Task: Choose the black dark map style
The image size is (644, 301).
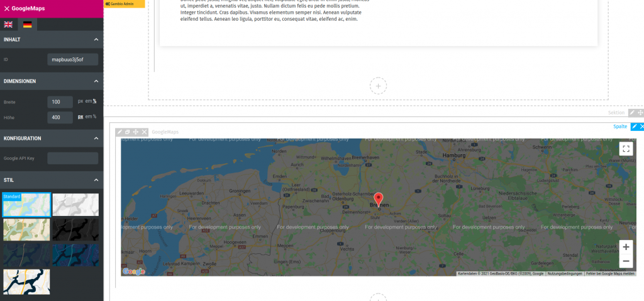Action: (x=75, y=230)
